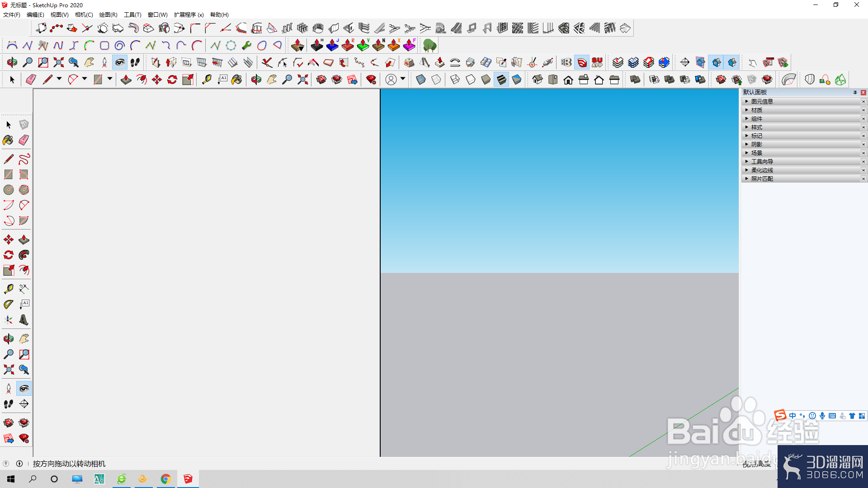
Task: Click the Zoom Window tool in left toolbar
Action: click(x=24, y=354)
